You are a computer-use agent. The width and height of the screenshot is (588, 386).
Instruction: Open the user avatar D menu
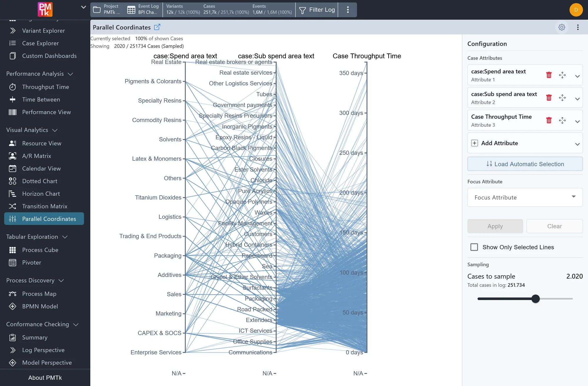click(x=576, y=10)
